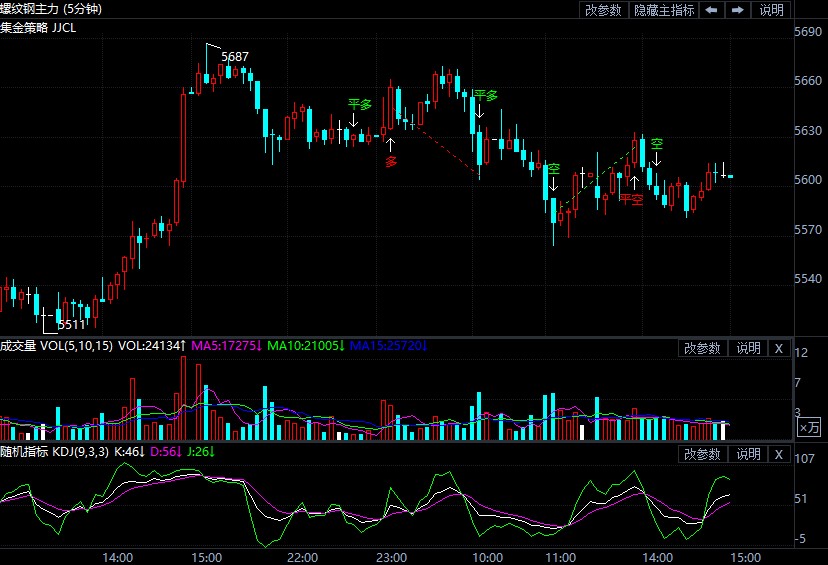Image resolution: width=828 pixels, height=565 pixels.
Task: Click the 11:00 time axis label
Action: click(x=560, y=558)
